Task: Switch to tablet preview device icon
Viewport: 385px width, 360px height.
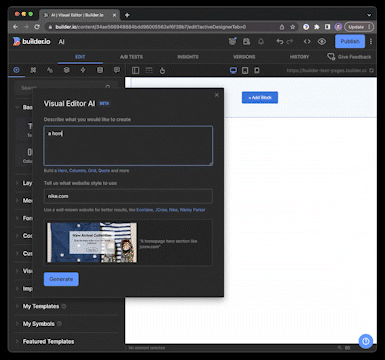Action: tap(245, 70)
